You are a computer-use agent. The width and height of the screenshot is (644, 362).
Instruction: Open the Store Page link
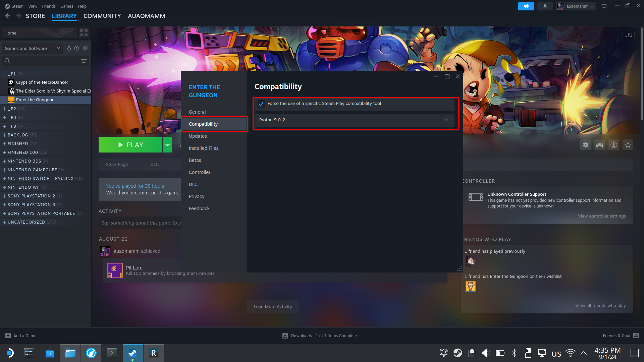tap(117, 164)
